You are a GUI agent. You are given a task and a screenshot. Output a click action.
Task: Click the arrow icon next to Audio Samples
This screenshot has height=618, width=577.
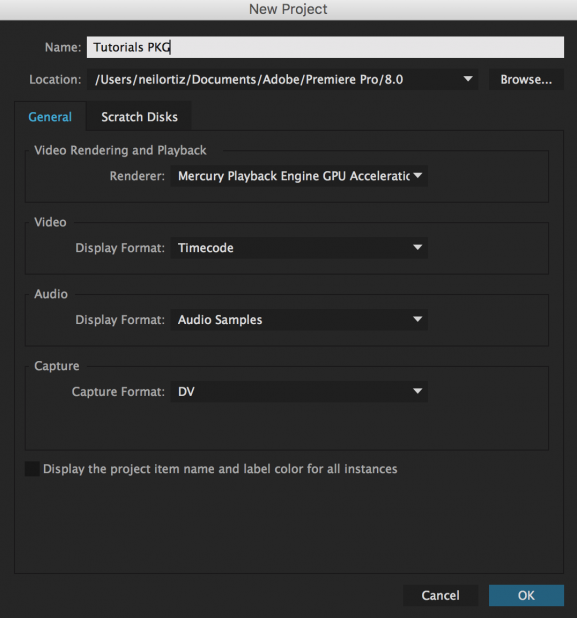click(417, 319)
